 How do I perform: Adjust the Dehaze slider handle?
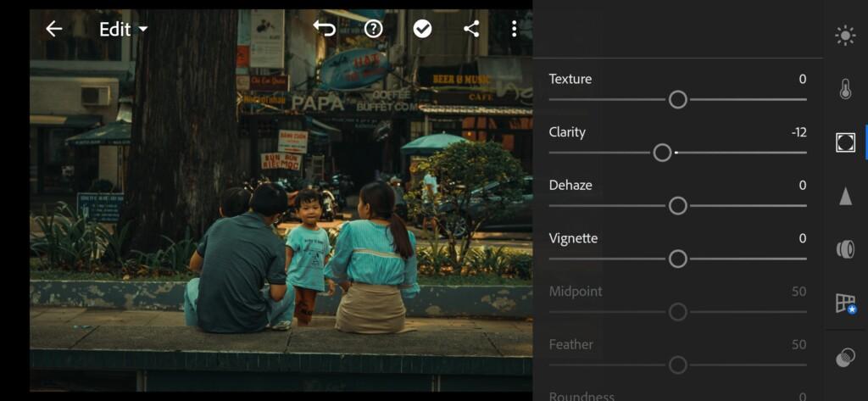(677, 206)
